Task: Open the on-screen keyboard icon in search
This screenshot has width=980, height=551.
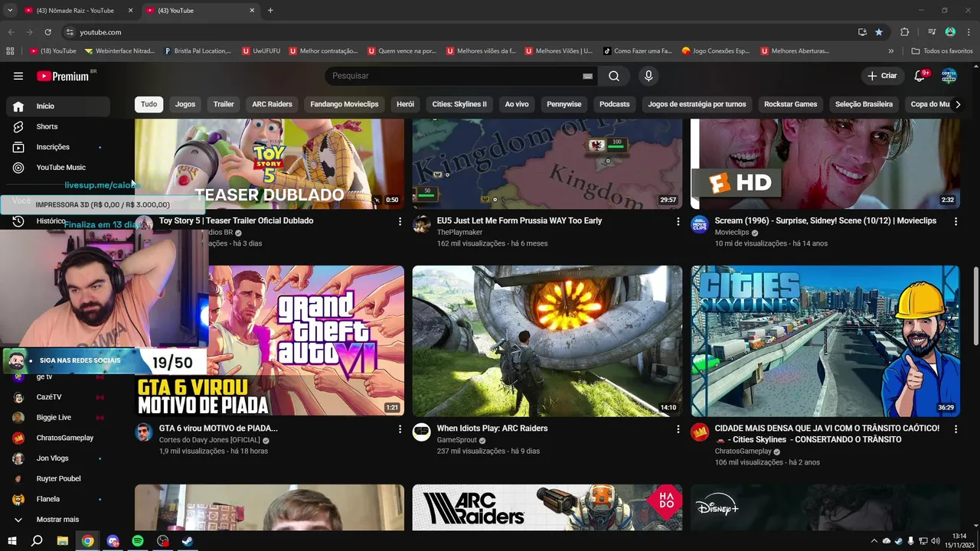Action: point(587,76)
